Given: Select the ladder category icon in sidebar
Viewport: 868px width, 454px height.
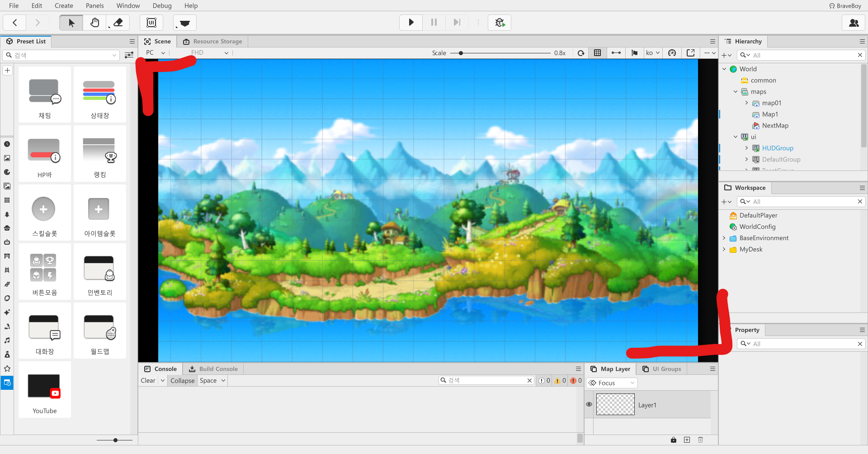Looking at the screenshot, I should [x=7, y=270].
